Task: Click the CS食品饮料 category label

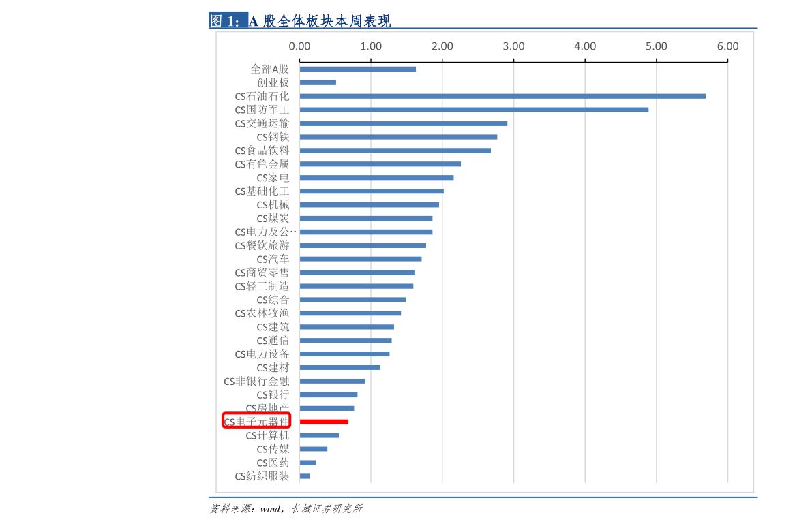Action: 262,151
